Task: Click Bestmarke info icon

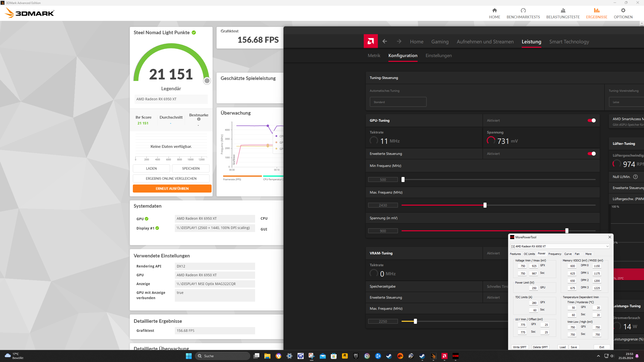Action: (199, 119)
